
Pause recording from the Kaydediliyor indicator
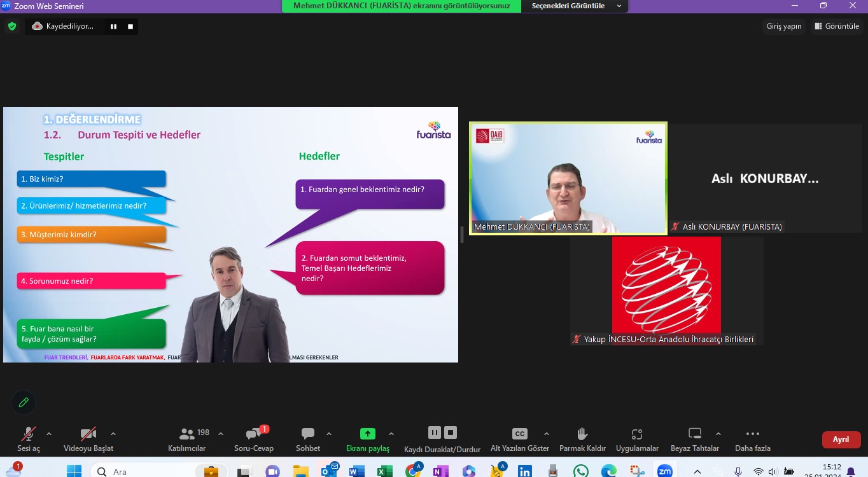[113, 26]
